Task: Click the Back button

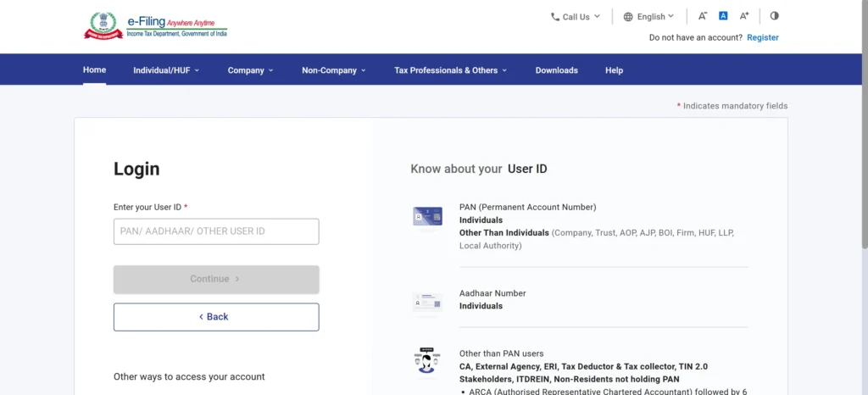Action: (x=216, y=317)
